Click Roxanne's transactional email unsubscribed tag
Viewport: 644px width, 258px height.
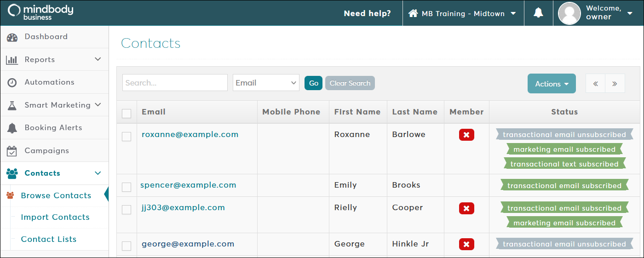[x=564, y=134]
